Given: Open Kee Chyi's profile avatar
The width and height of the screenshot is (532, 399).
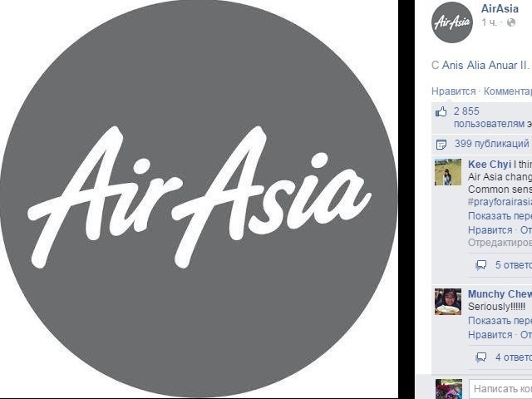Looking at the screenshot, I should (448, 172).
